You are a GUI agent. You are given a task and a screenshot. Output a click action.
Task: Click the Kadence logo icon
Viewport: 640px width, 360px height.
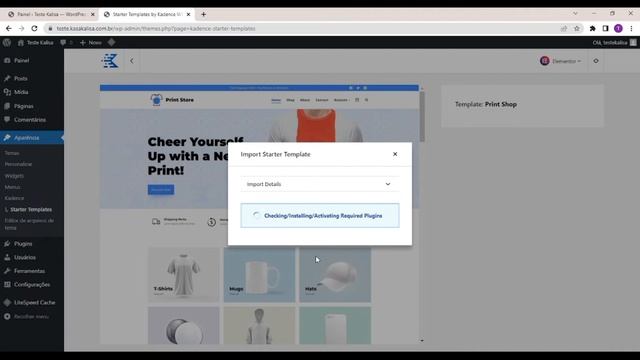pos(110,61)
